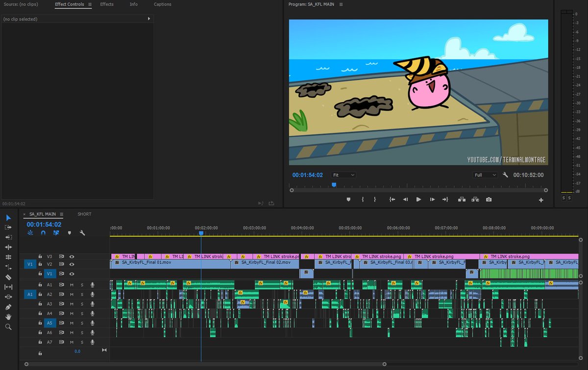Click Program monitor playhead marker
The height and width of the screenshot is (370, 588).
tap(334, 185)
